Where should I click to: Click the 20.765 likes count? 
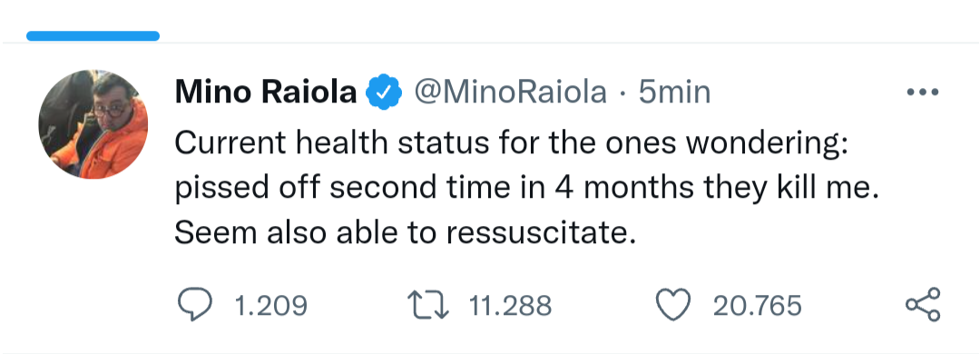[x=757, y=306]
